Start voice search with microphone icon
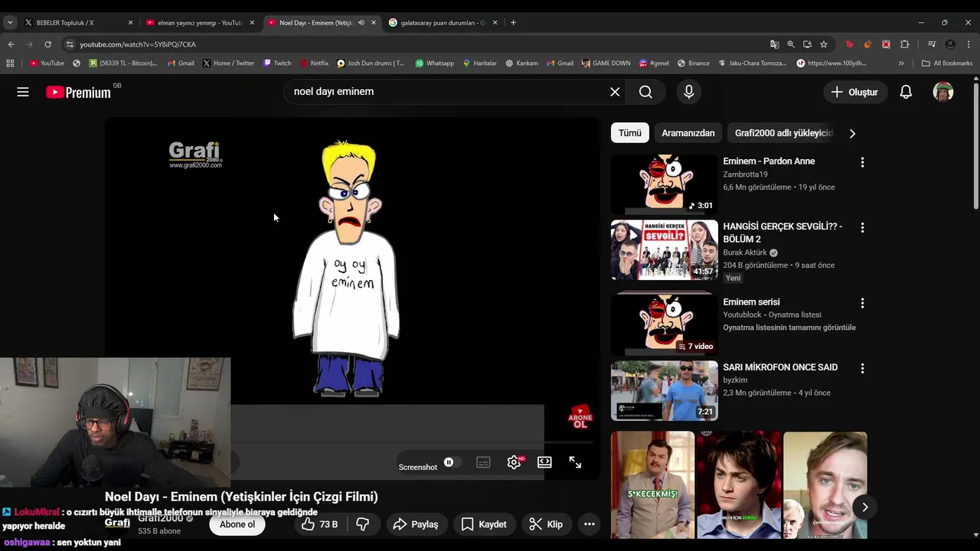 [689, 92]
